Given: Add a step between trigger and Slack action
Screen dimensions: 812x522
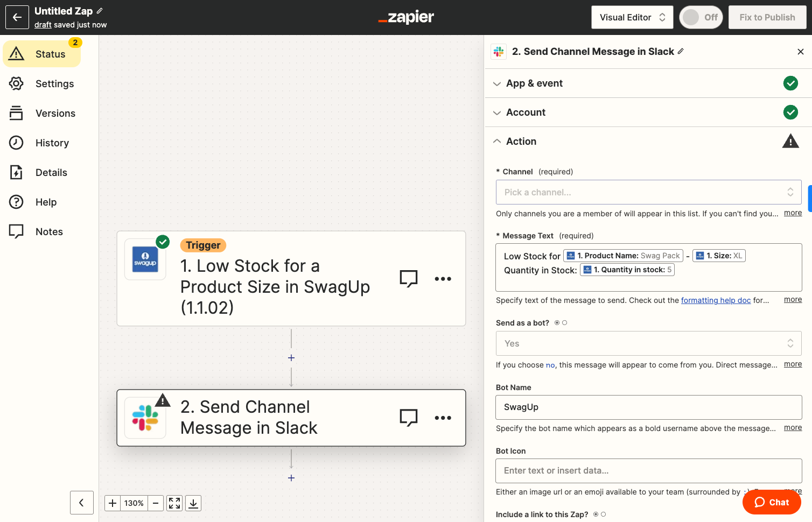Looking at the screenshot, I should (291, 358).
